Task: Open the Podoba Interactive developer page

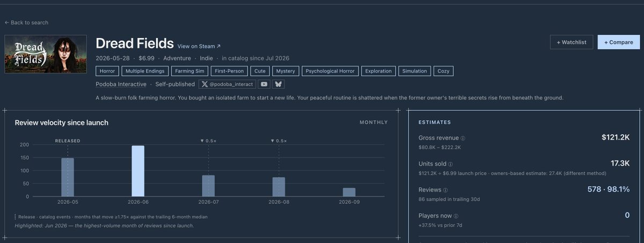Action: (121, 84)
